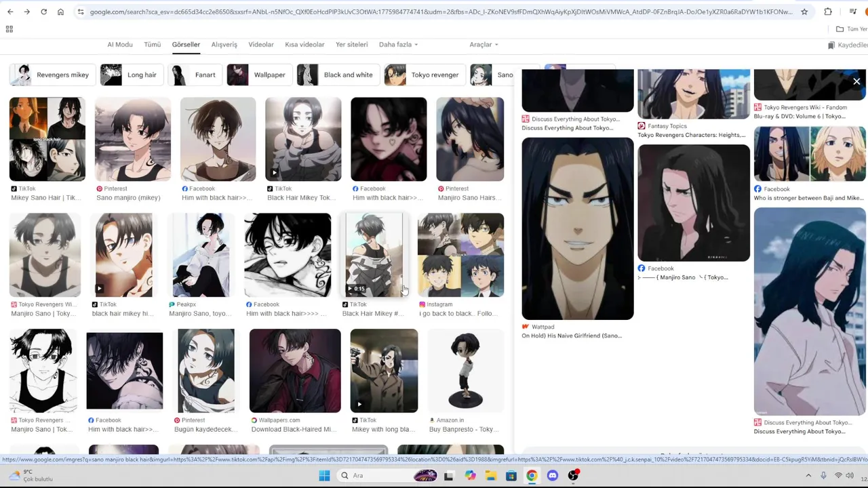Filter by Black and white chip
This screenshot has width=868, height=488.
338,75
